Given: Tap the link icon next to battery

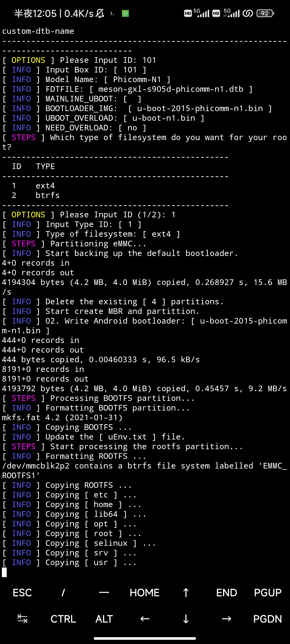Looking at the screenshot, I should [248, 13].
